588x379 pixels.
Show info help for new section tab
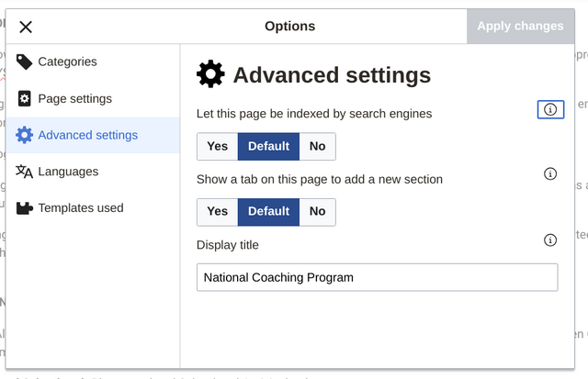click(550, 173)
